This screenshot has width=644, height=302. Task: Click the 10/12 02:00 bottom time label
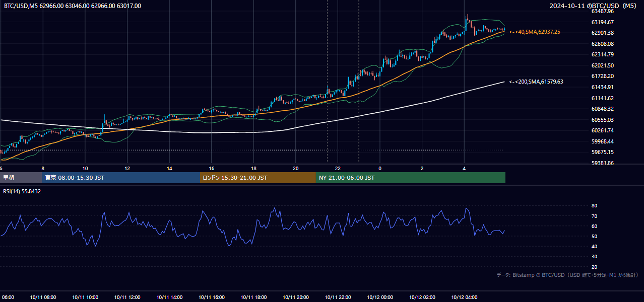click(422, 297)
